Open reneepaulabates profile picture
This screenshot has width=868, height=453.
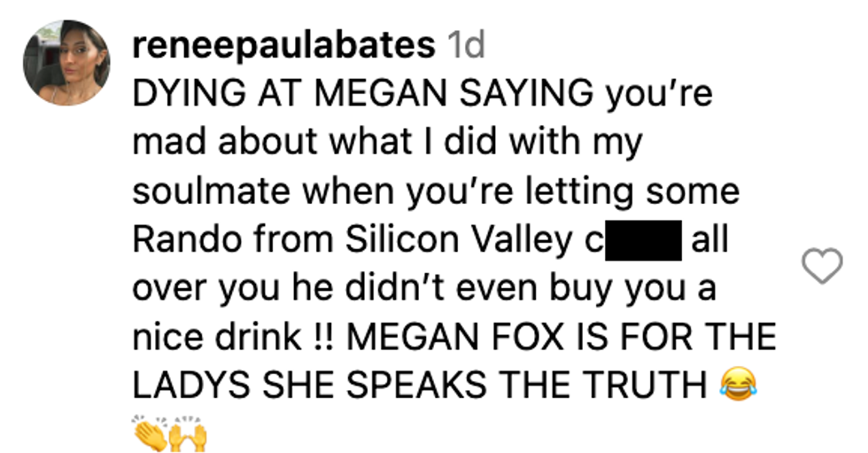tap(67, 63)
